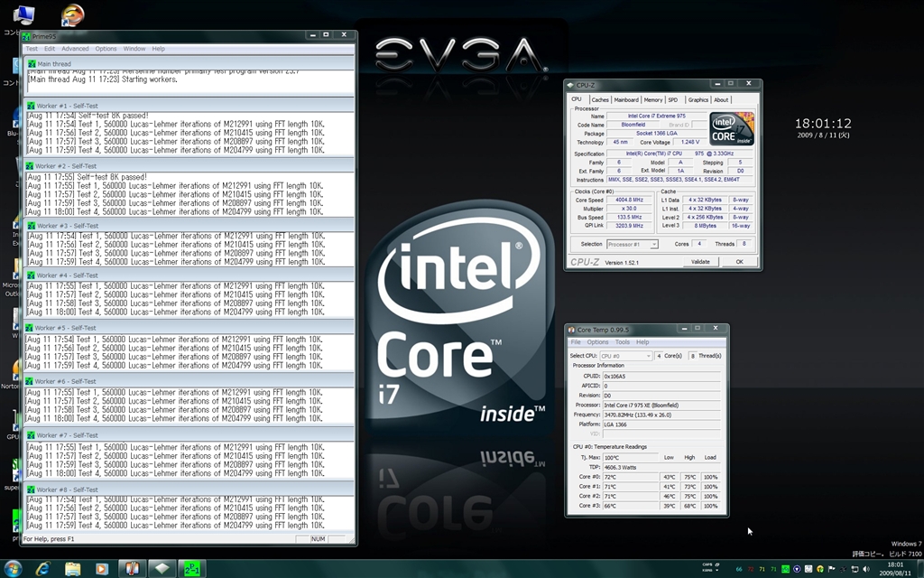The image size is (924, 578).
Task: Click the OK button in CPU-Z
Action: pyautogui.click(x=740, y=261)
